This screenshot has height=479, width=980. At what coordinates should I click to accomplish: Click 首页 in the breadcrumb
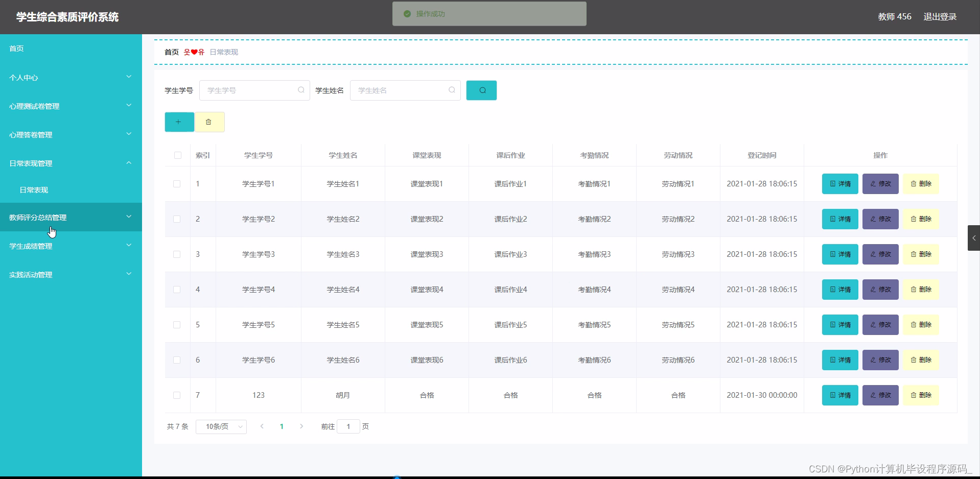(172, 52)
